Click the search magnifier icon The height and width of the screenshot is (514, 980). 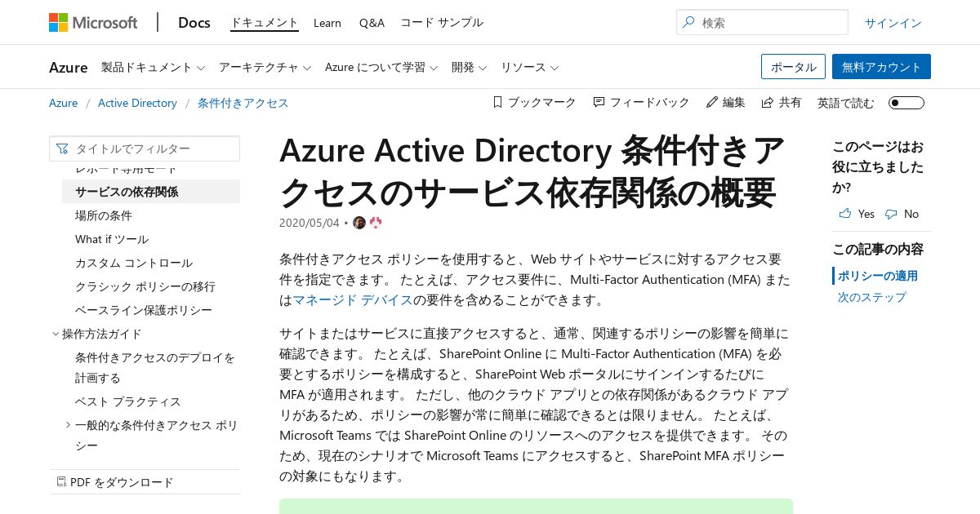(x=689, y=22)
